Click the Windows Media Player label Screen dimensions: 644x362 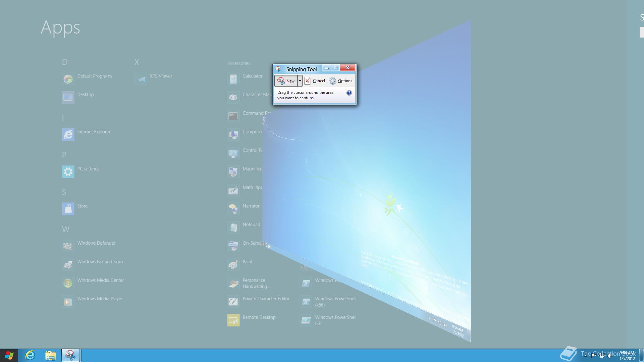point(100,299)
